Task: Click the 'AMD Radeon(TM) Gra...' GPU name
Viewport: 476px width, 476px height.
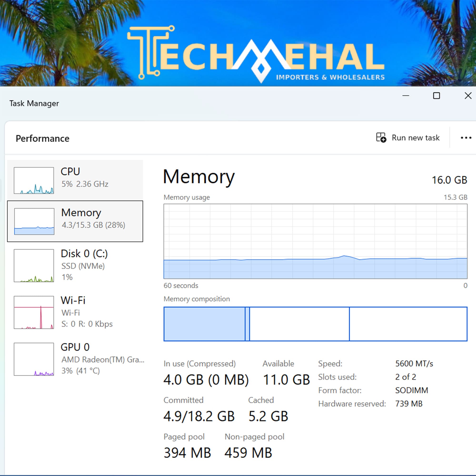Action: tap(103, 359)
